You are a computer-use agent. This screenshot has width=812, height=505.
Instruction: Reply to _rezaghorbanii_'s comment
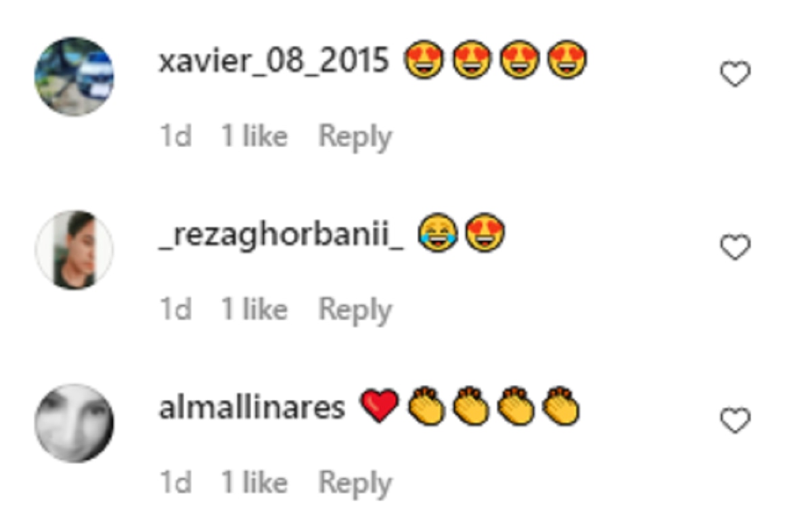click(355, 311)
